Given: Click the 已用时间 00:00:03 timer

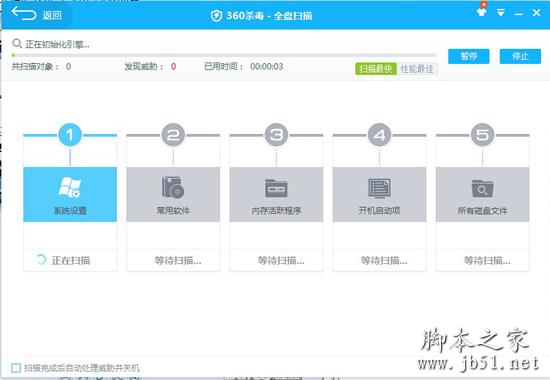Looking at the screenshot, I should [x=267, y=66].
